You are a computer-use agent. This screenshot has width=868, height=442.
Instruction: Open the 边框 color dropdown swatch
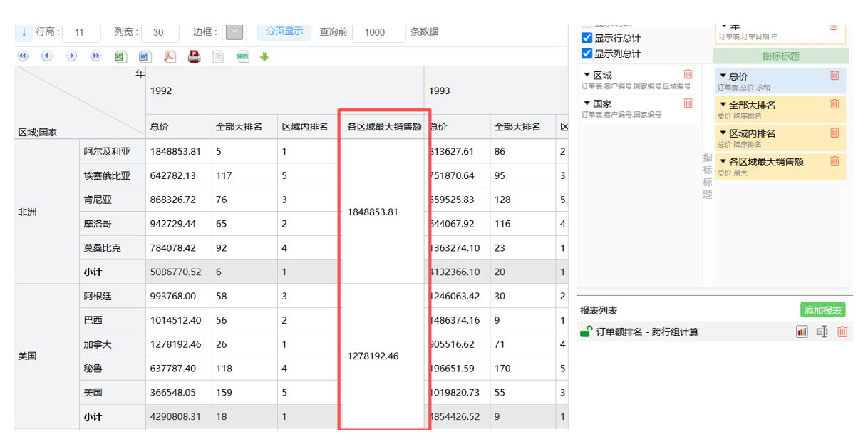[x=234, y=32]
